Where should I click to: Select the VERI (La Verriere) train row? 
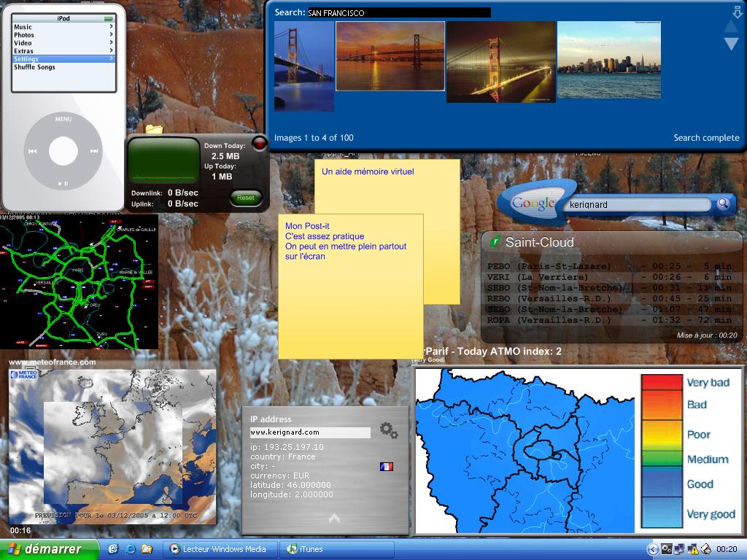click(x=609, y=277)
